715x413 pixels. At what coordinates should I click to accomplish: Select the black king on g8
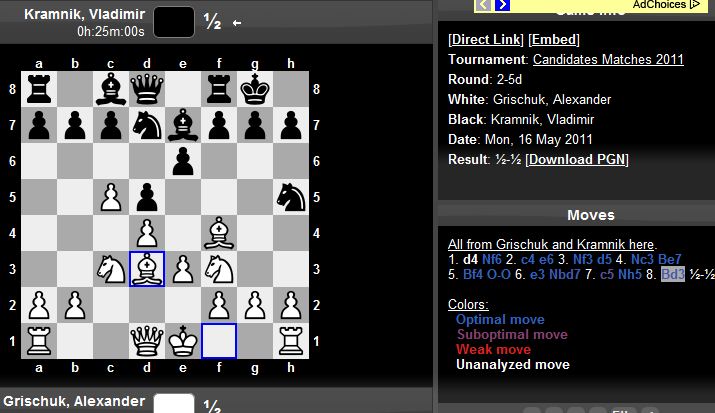click(254, 89)
